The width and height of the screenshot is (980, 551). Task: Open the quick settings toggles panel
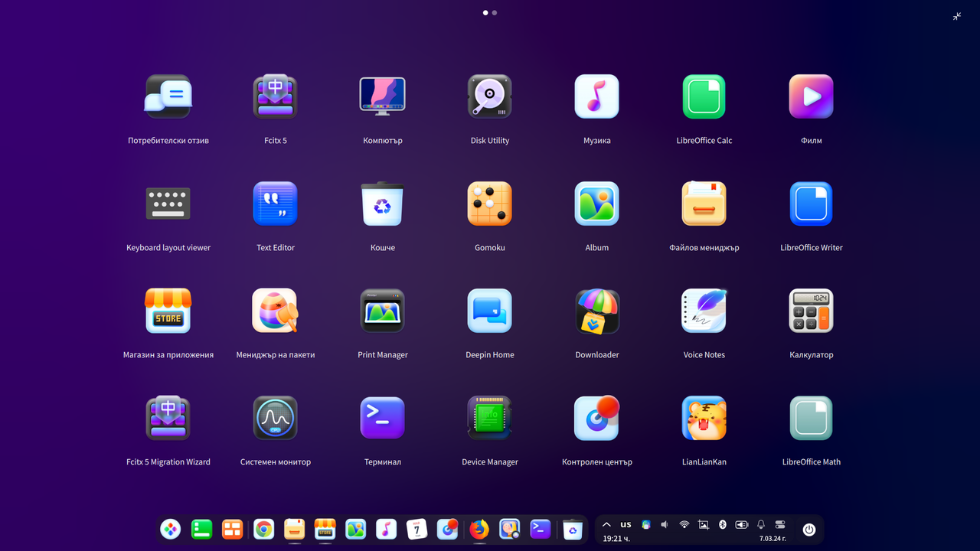(x=780, y=524)
